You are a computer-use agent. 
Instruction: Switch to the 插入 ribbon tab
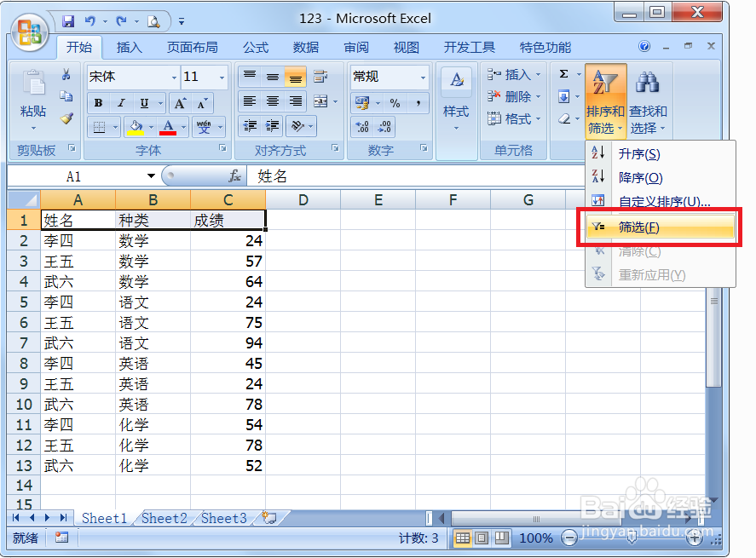tap(130, 47)
